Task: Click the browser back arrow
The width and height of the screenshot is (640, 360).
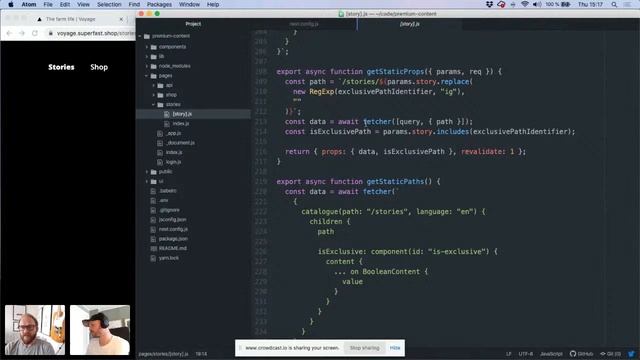Action: [x=9, y=33]
